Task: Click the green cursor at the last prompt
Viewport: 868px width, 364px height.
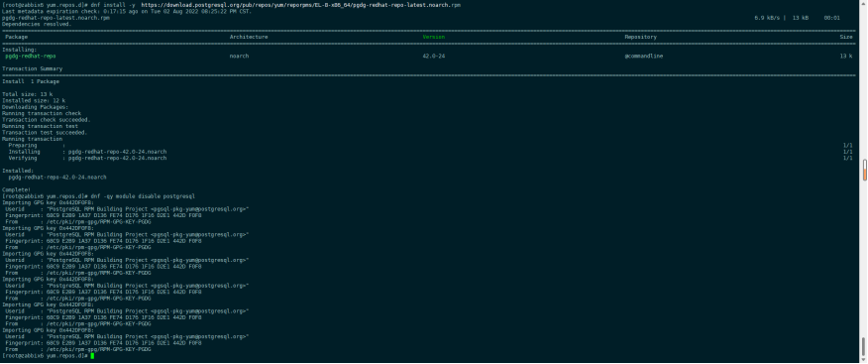Action: [x=92, y=356]
